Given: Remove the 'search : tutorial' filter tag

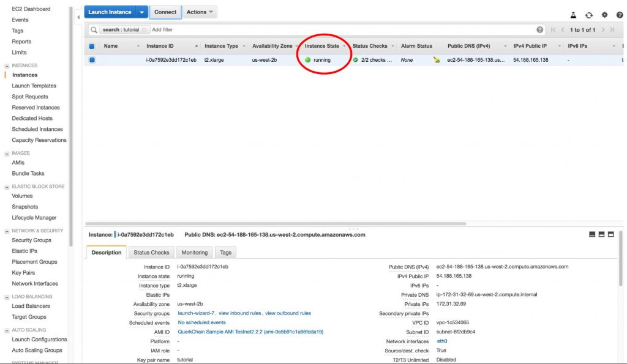Looking at the screenshot, I should coord(144,30).
